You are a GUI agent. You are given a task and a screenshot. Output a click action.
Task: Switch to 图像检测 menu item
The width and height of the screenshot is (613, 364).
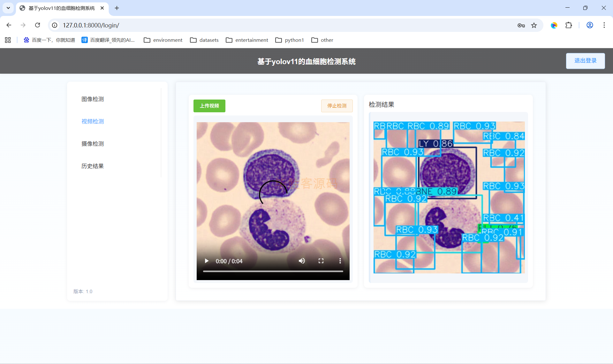tap(93, 99)
